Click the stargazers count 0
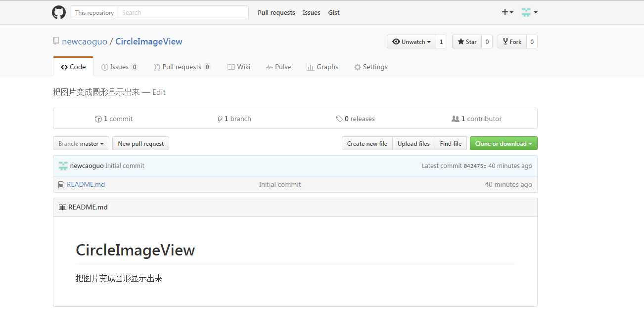 pyautogui.click(x=487, y=42)
